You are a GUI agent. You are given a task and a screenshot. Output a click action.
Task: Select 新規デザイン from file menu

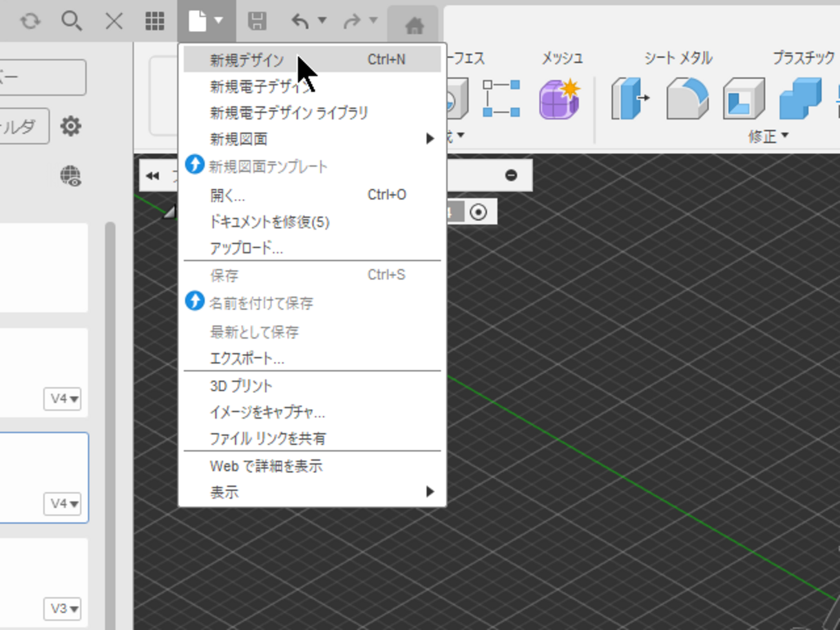[247, 60]
